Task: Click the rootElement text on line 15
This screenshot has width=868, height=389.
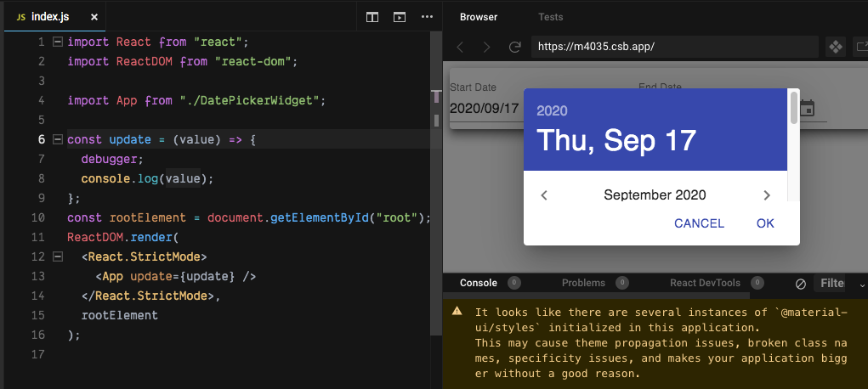Action: 119,315
